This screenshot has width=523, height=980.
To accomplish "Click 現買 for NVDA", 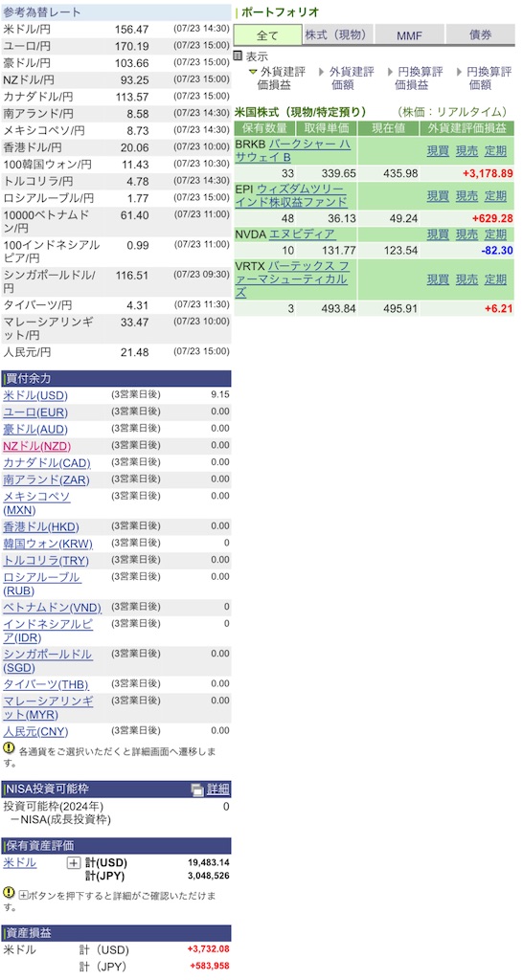I will coord(438,234).
